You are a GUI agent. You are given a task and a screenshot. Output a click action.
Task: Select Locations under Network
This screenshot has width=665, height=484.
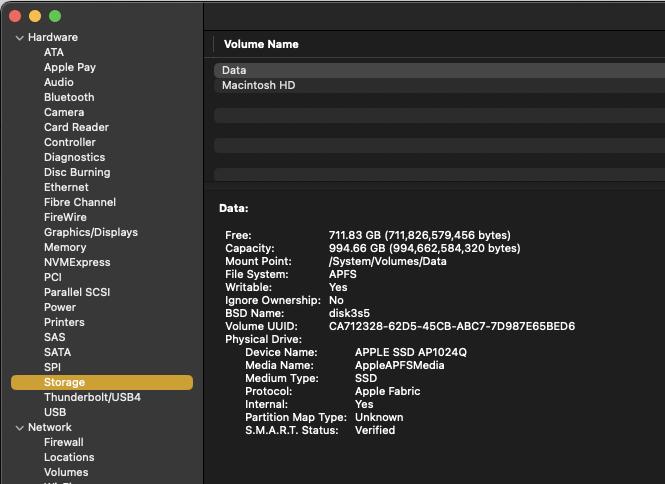[69, 457]
